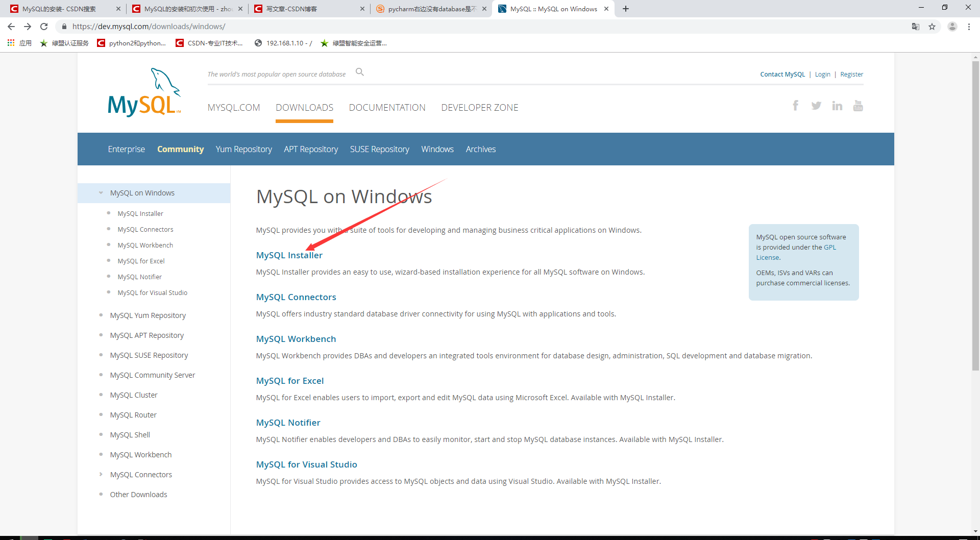Image resolution: width=980 pixels, height=540 pixels.
Task: Close the MySQL on Windows tab
Action: [606, 9]
